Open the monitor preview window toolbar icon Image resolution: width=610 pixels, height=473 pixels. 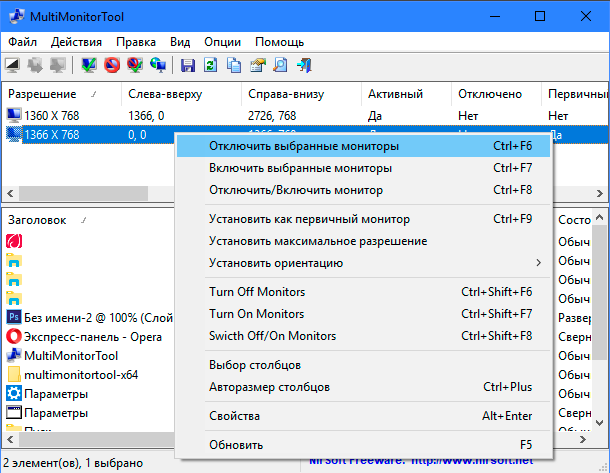[x=12, y=65]
